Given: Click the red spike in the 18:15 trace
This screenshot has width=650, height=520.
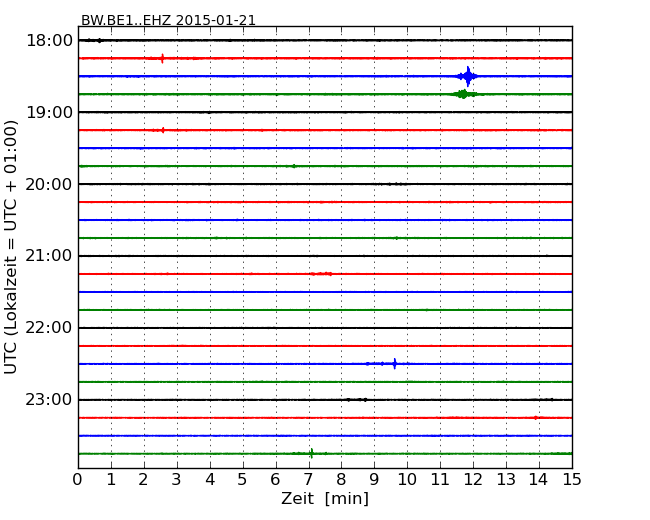Looking at the screenshot, I should (162, 58).
